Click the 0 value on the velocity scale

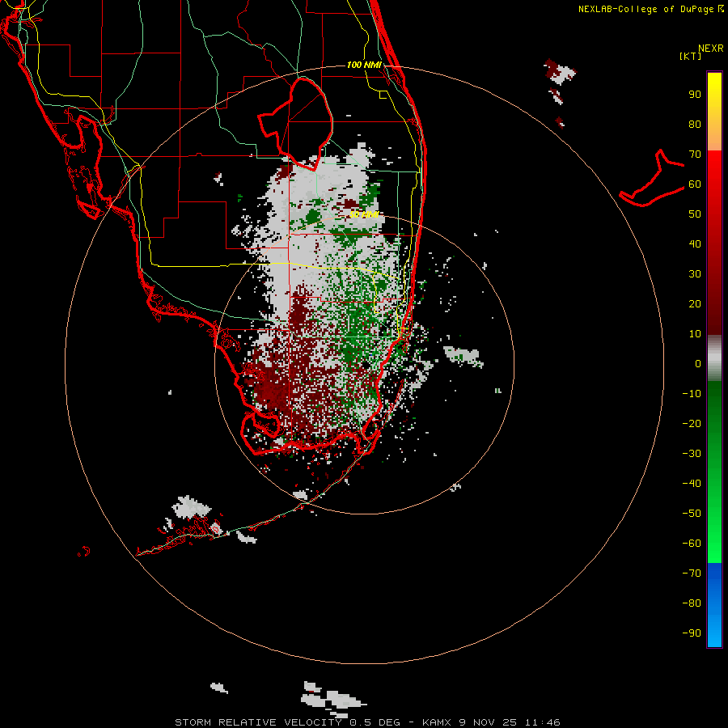[x=698, y=363]
